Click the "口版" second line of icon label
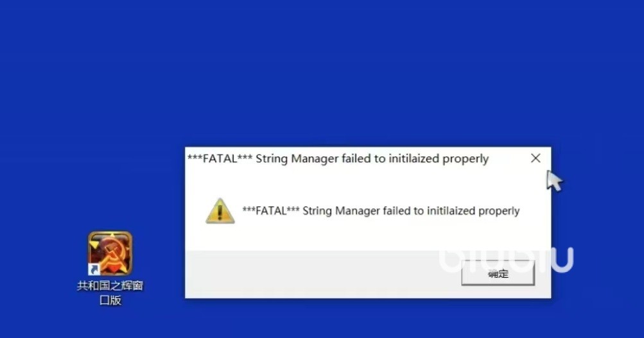The height and width of the screenshot is (338, 644). coord(110,300)
